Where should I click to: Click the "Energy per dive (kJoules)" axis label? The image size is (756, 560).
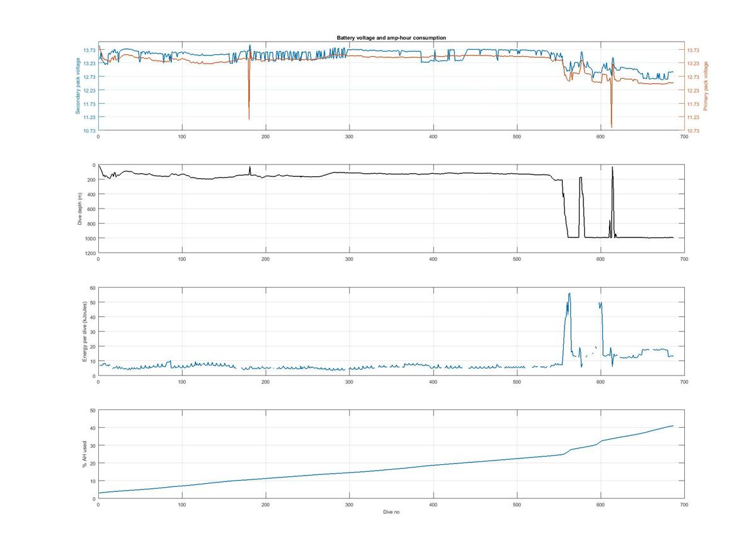[84, 331]
